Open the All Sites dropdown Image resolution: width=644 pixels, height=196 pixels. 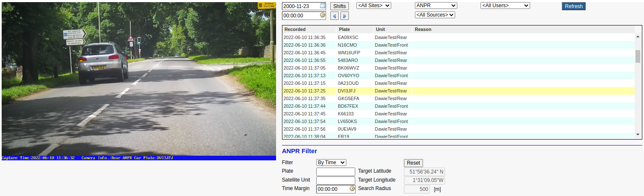click(373, 6)
